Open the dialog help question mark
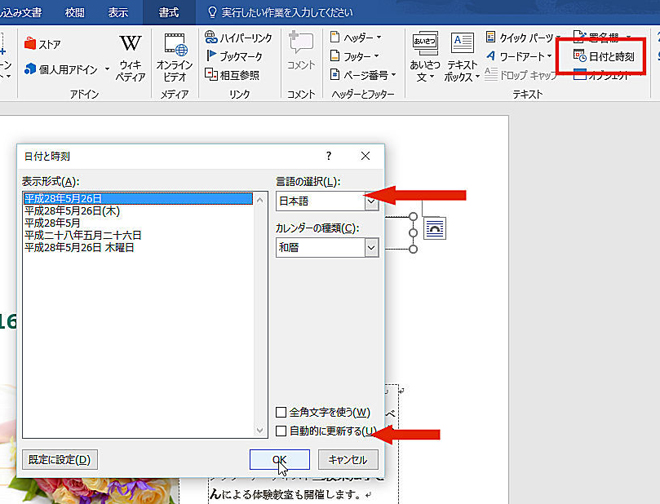This screenshot has width=660, height=504. 329,156
